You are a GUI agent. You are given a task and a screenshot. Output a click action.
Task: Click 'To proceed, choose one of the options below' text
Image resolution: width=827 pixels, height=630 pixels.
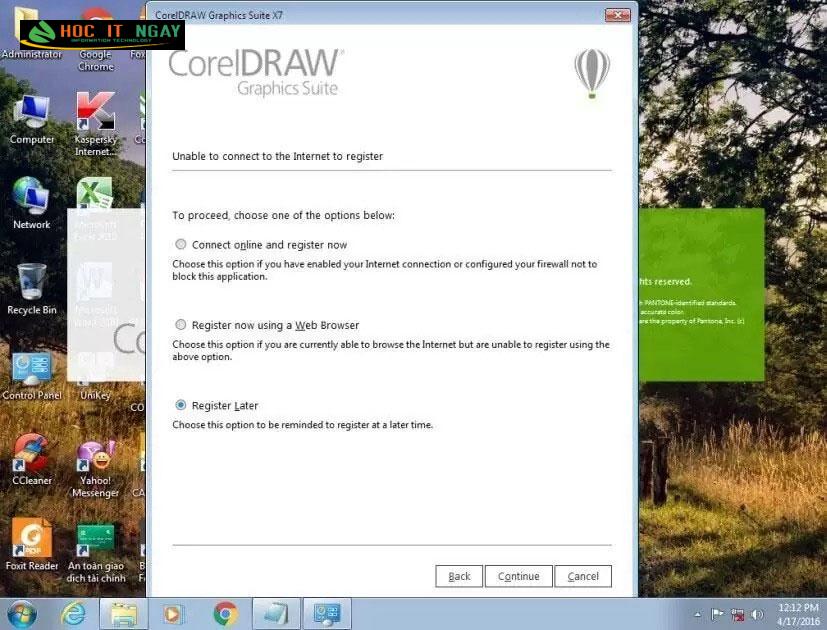click(283, 215)
